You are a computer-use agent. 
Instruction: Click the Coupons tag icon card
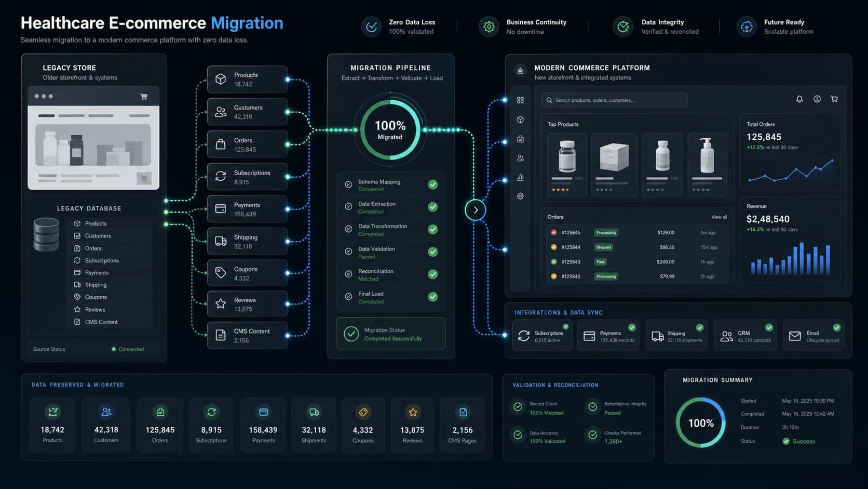pos(247,273)
